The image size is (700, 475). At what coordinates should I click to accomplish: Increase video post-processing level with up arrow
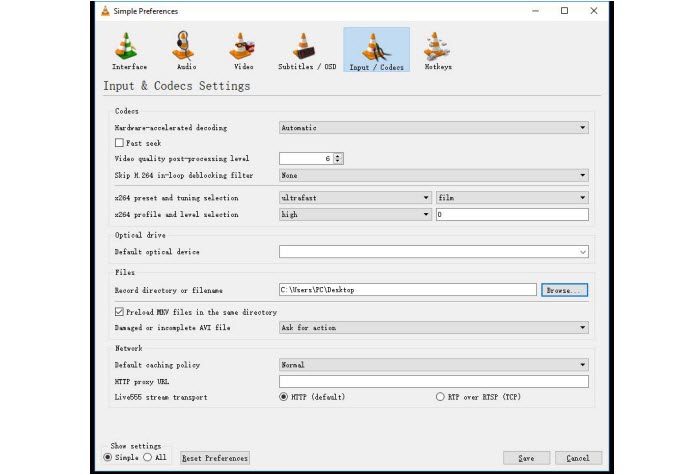click(338, 156)
